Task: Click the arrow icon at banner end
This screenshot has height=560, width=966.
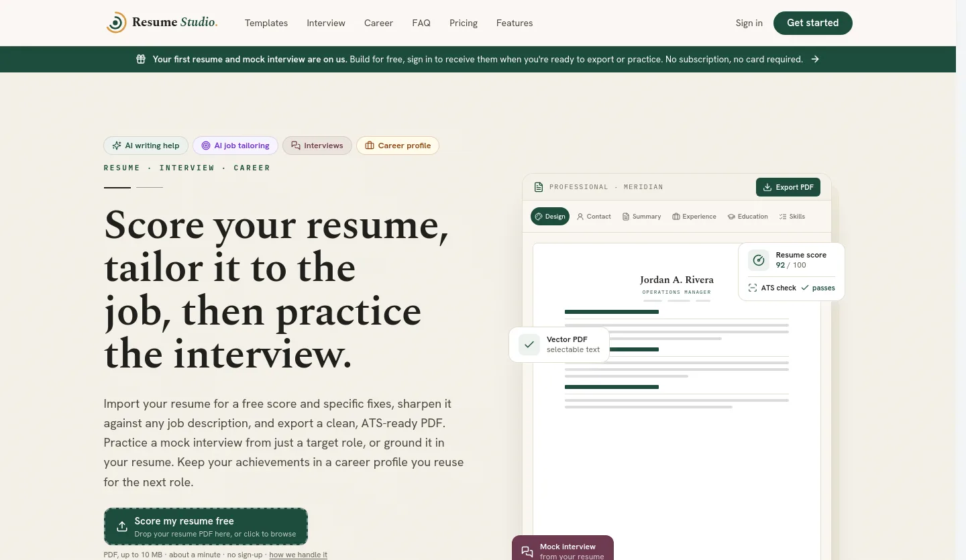Action: 815,59
